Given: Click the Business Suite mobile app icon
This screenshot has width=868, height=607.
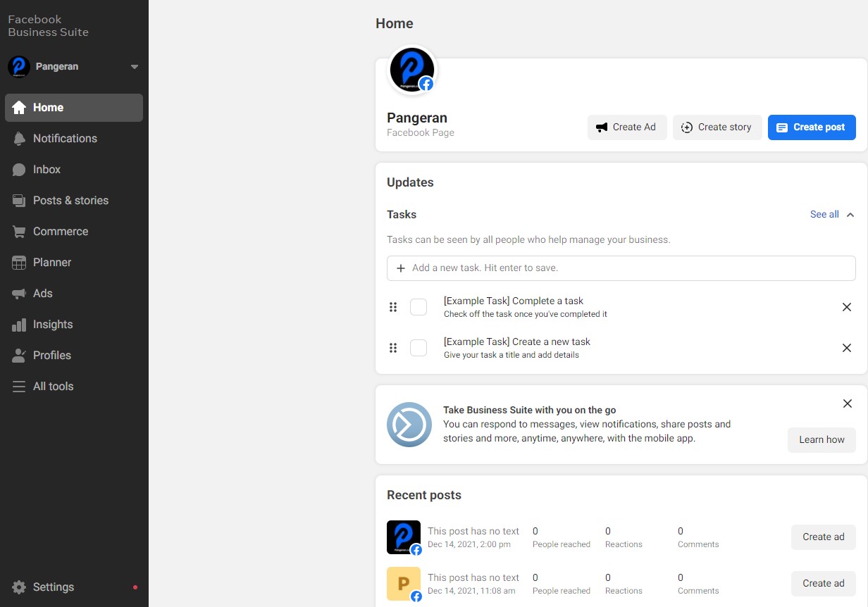Looking at the screenshot, I should coord(409,425).
